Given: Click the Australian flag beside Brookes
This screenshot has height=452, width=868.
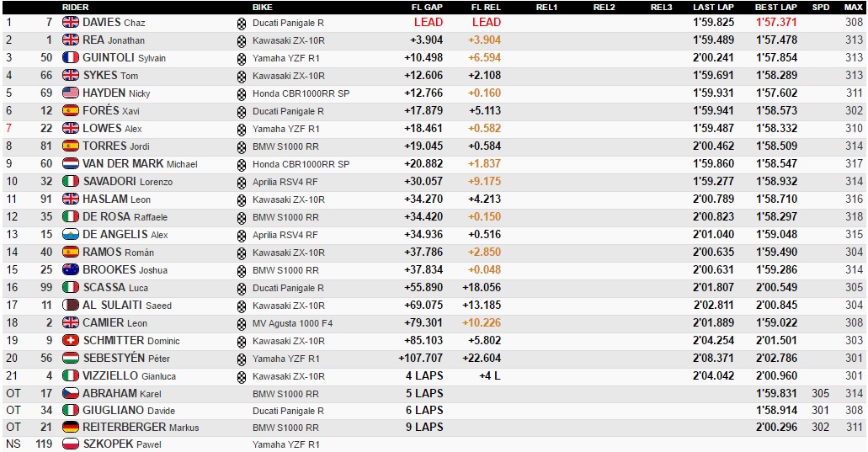Looking at the screenshot, I should 71,270.
